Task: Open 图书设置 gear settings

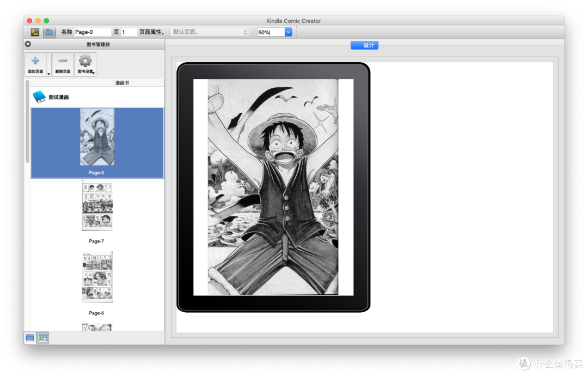Action: point(85,64)
